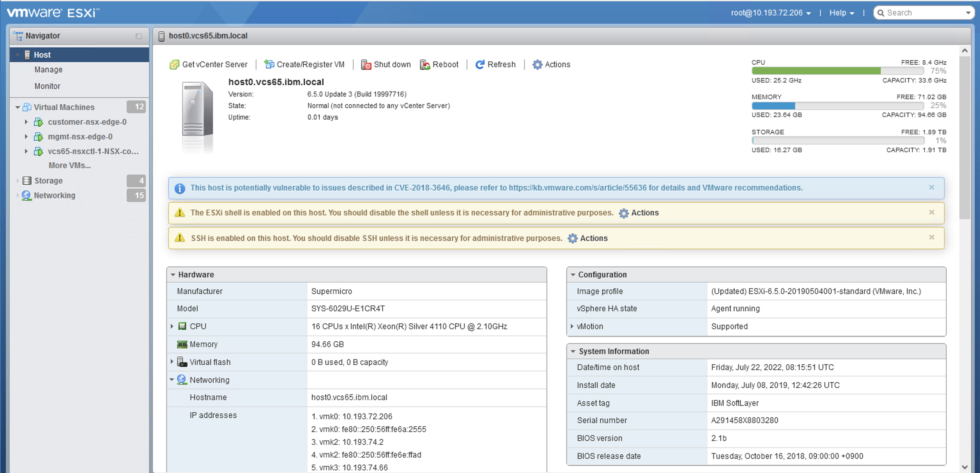Open the root@10.193.72.206 user menu
Viewport: 980px width, 473px height.
(x=770, y=13)
